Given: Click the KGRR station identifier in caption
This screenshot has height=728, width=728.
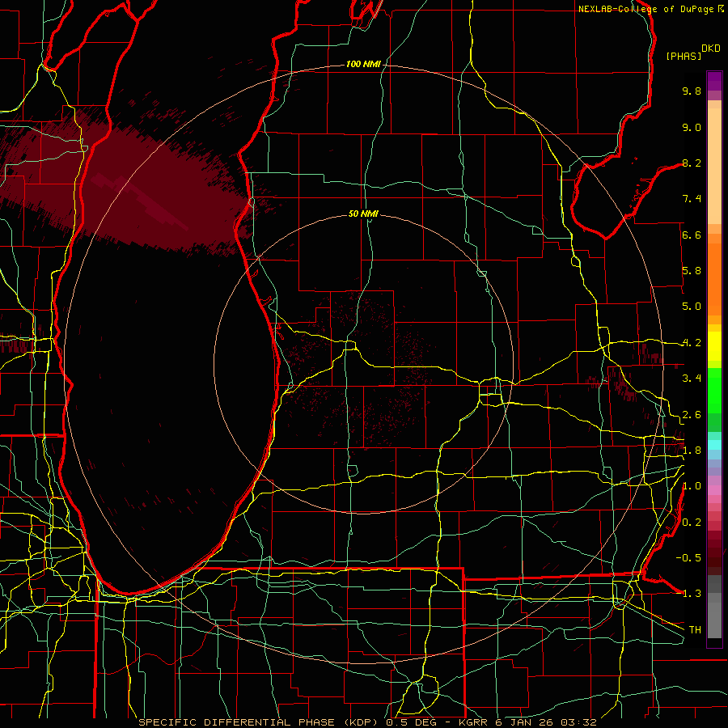Looking at the screenshot, I should 474,722.
